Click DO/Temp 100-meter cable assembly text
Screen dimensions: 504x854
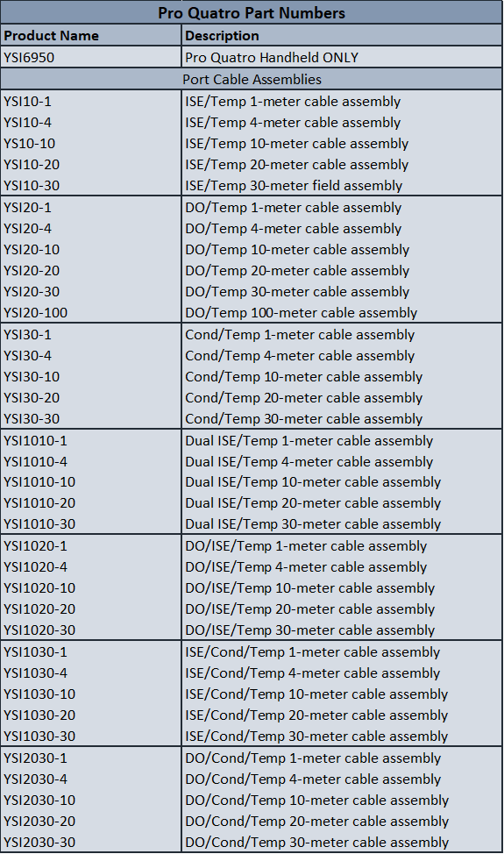pyautogui.click(x=301, y=313)
